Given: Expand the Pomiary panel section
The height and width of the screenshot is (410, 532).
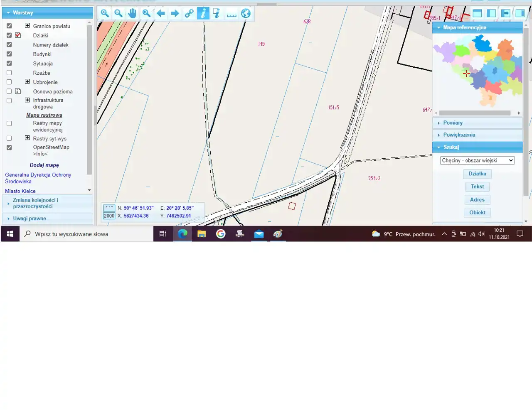Looking at the screenshot, I should [453, 123].
